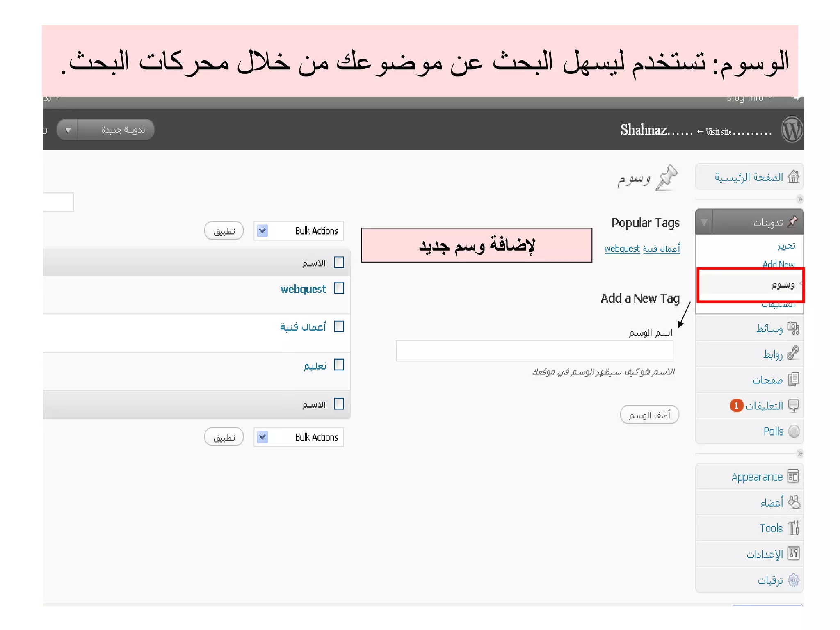The height and width of the screenshot is (630, 840).
Task: Toggle the select-all checkbox in the bottom الاسم footer
Action: tap(339, 404)
